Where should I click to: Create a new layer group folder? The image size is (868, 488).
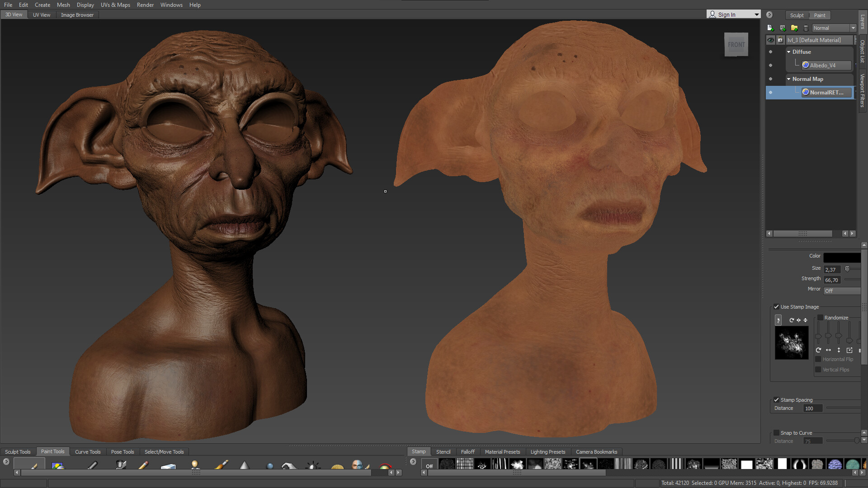794,28
